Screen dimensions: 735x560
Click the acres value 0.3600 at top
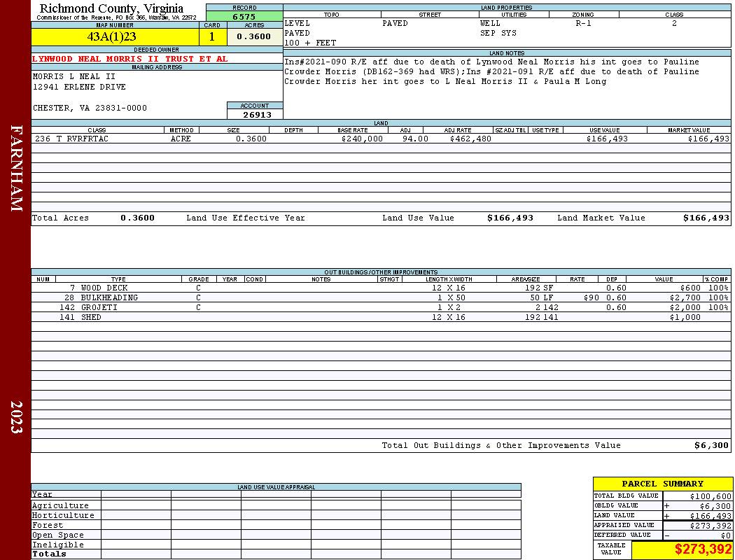click(254, 36)
